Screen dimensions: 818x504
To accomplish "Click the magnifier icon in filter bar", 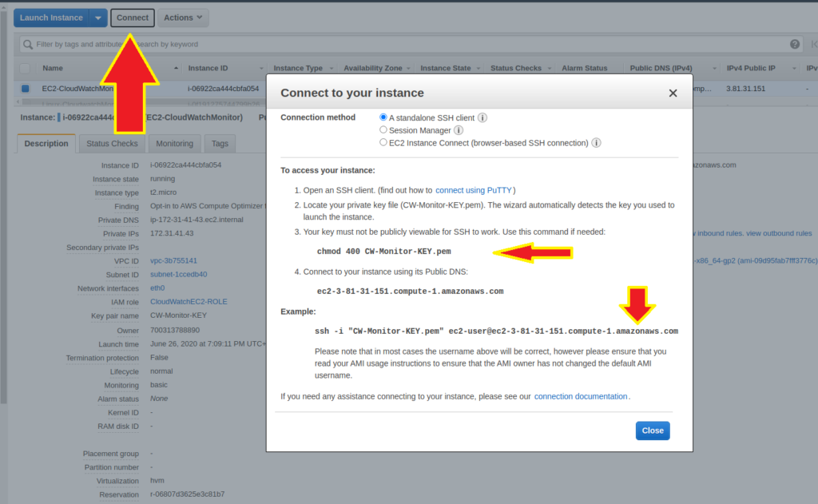I will click(x=28, y=45).
